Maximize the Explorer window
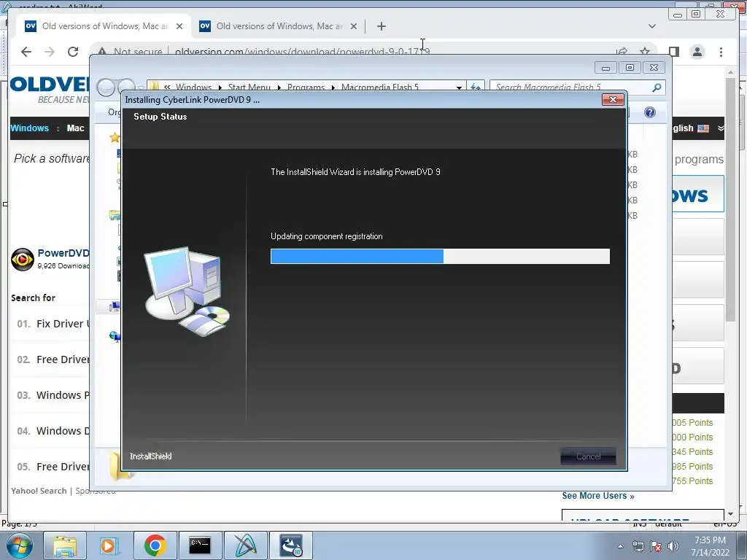This screenshot has height=560, width=747. 630,68
